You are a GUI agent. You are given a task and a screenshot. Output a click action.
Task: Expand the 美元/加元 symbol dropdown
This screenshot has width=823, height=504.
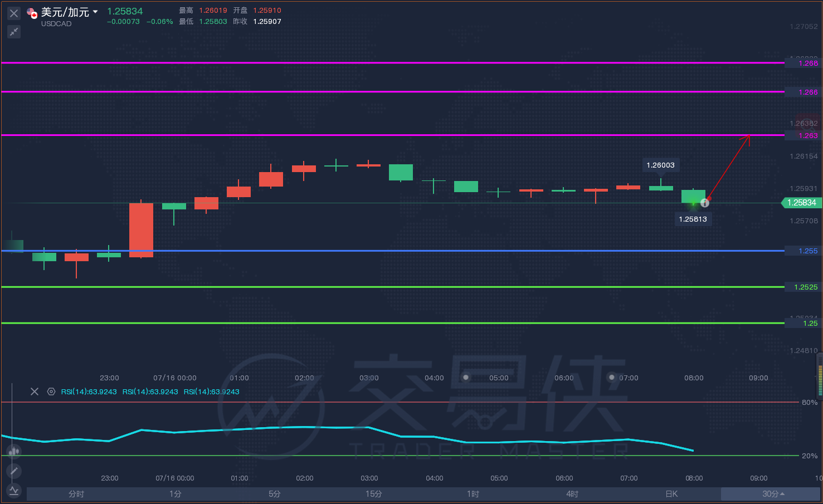[95, 12]
